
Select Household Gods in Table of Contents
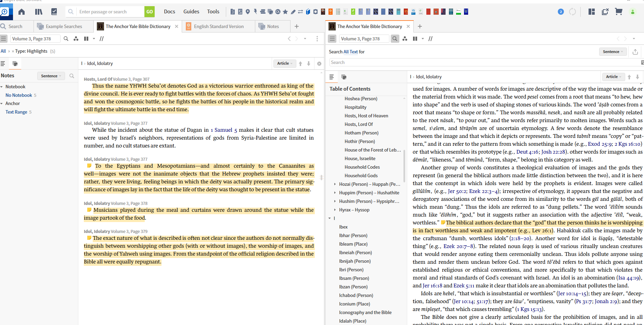click(x=361, y=175)
